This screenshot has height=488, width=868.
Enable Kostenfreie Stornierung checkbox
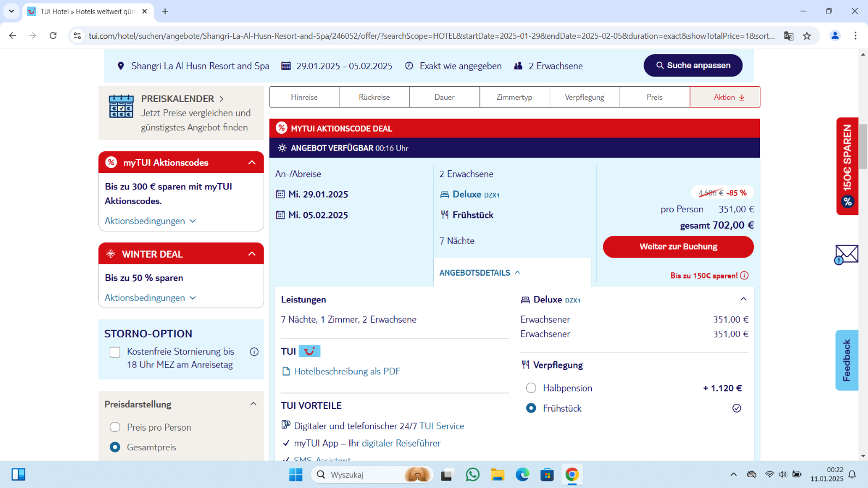point(115,352)
